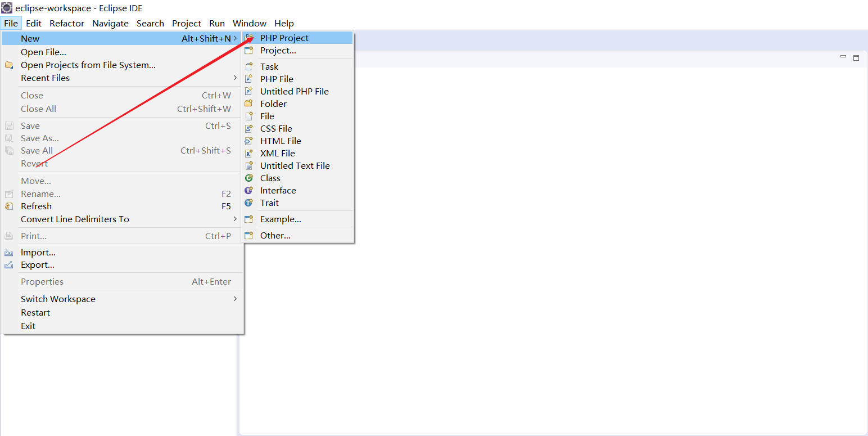Click the Recent Files entry text
This screenshot has width=868, height=436.
pyautogui.click(x=45, y=78)
